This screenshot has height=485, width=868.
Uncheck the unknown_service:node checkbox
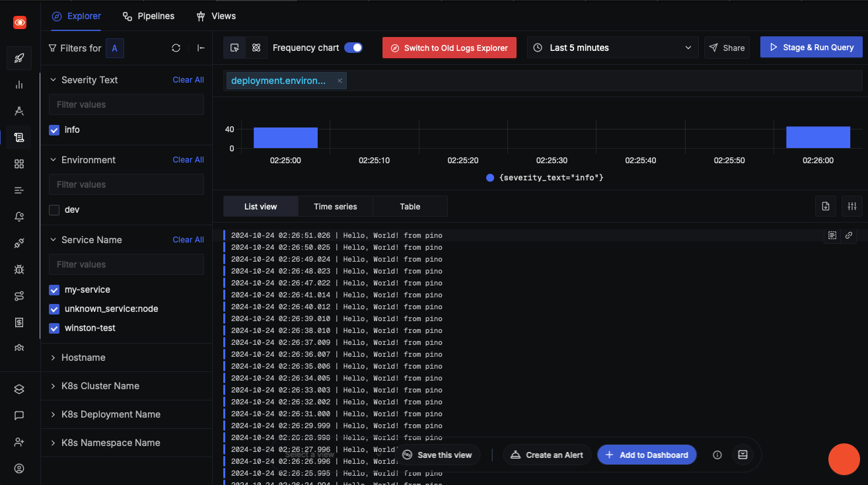[54, 309]
